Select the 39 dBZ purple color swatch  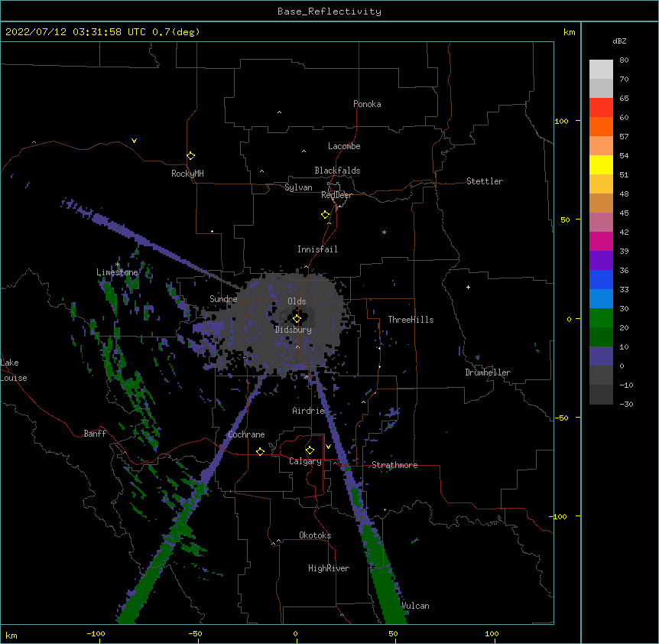601,260
